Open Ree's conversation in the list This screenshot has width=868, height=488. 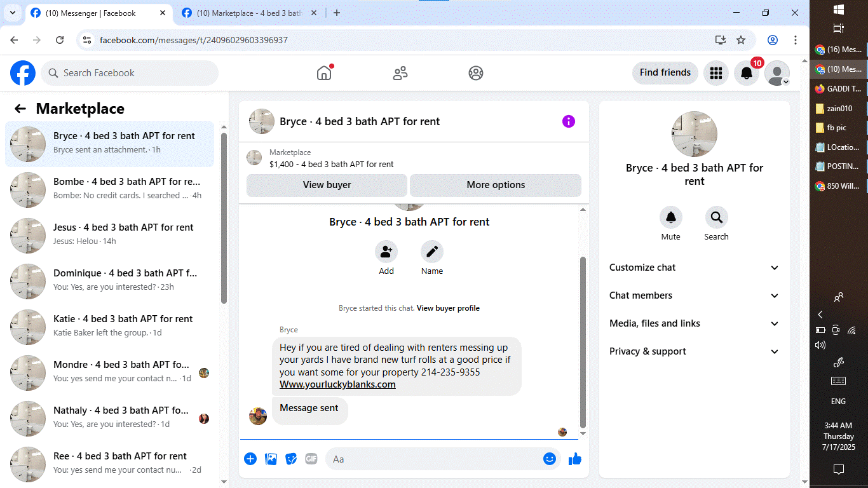(x=110, y=464)
